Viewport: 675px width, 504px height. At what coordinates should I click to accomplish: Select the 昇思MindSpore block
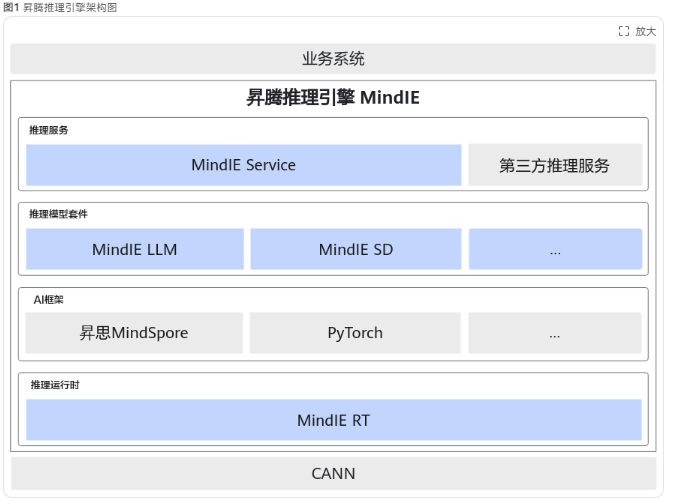(134, 333)
